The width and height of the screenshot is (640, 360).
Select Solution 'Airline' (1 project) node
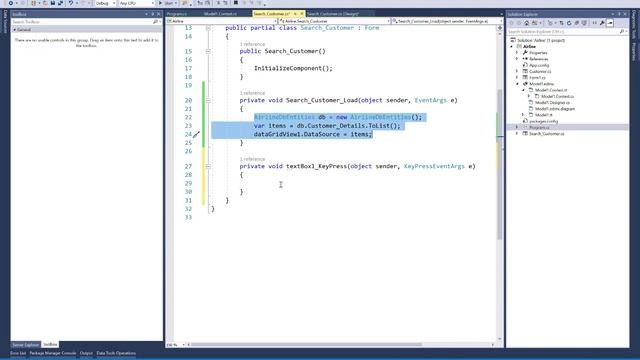(541, 40)
